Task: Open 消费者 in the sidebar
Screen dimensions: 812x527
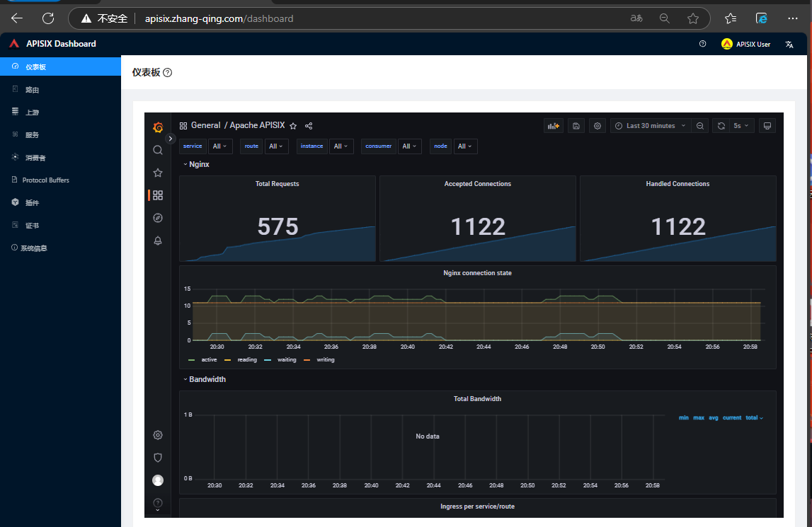Action: pos(61,157)
